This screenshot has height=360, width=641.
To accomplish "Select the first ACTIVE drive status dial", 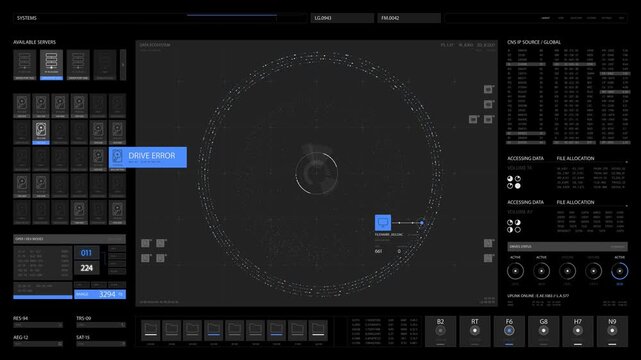I will click(515, 271).
